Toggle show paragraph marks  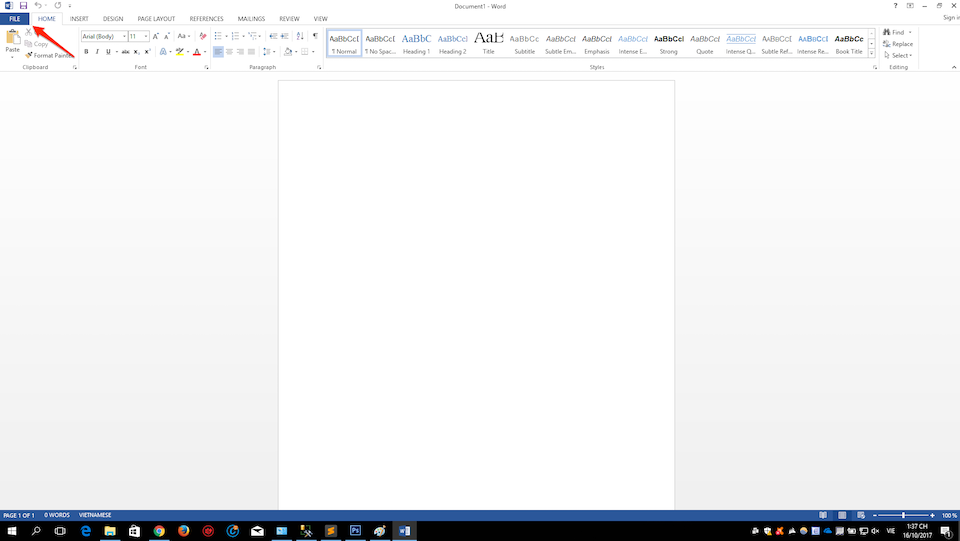click(315, 36)
